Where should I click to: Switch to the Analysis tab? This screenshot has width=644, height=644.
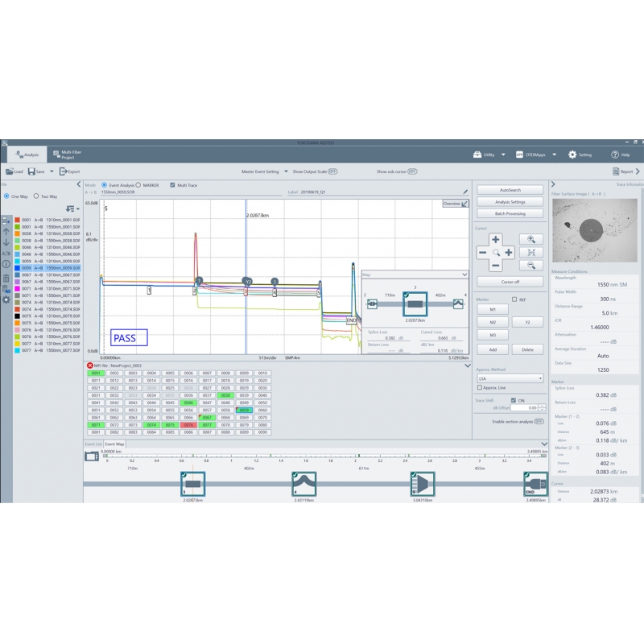pyautogui.click(x=27, y=155)
